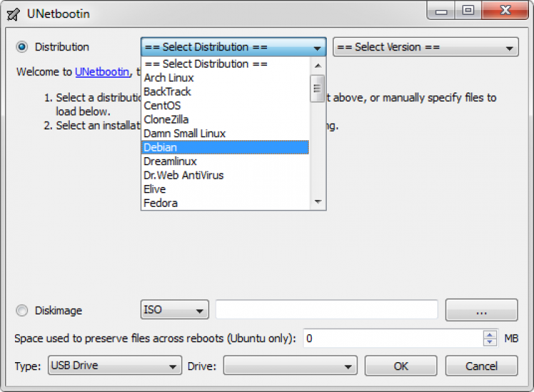Minimize the UNetbootin window
The height and width of the screenshot is (392, 534).
441,10
